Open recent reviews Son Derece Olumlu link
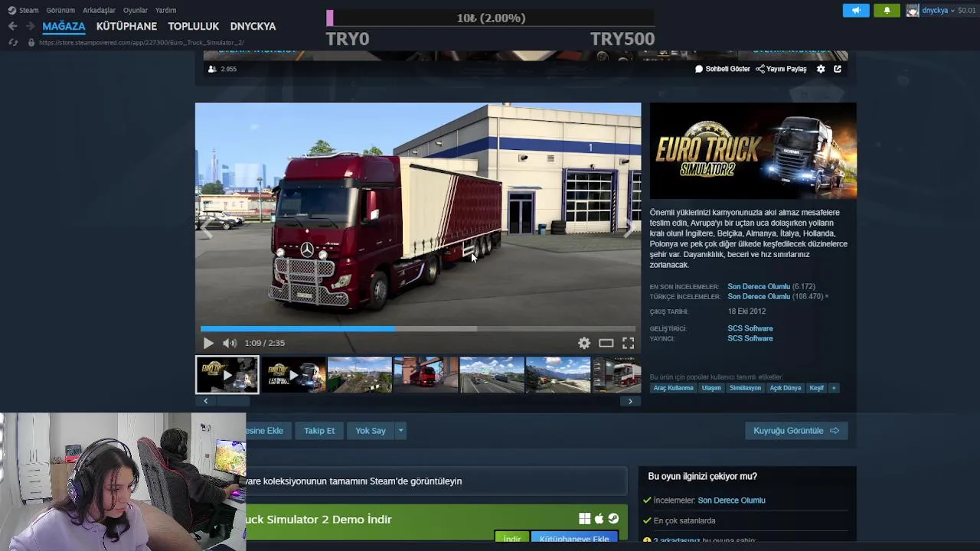980x551 pixels. tap(759, 287)
